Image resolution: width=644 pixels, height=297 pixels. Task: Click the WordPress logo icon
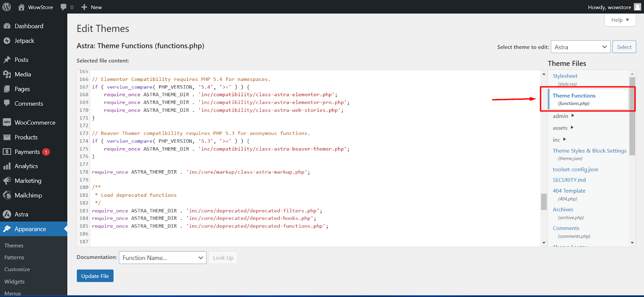pyautogui.click(x=7, y=7)
